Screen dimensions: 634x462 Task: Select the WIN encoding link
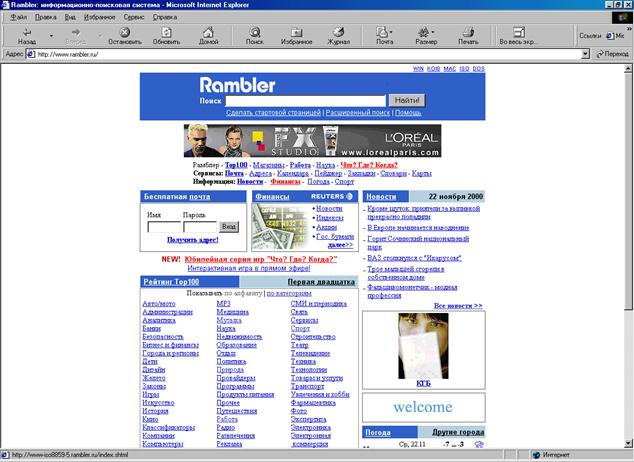[x=418, y=69]
